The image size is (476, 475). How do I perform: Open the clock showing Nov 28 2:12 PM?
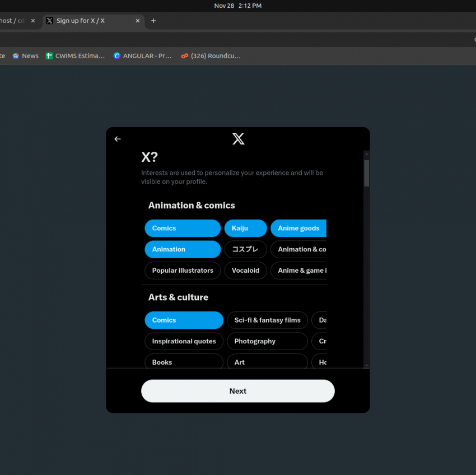click(x=237, y=6)
